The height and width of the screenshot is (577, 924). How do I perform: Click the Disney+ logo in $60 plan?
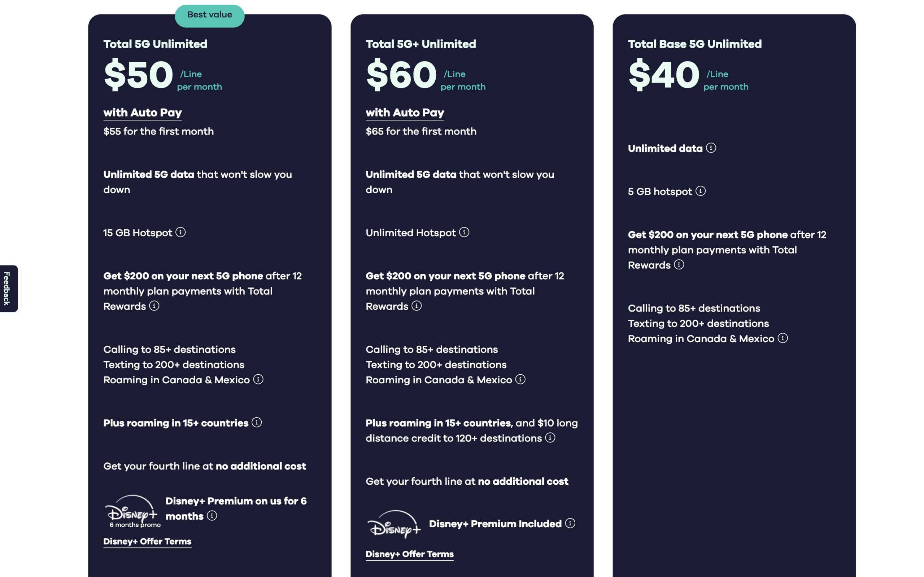[x=394, y=524]
